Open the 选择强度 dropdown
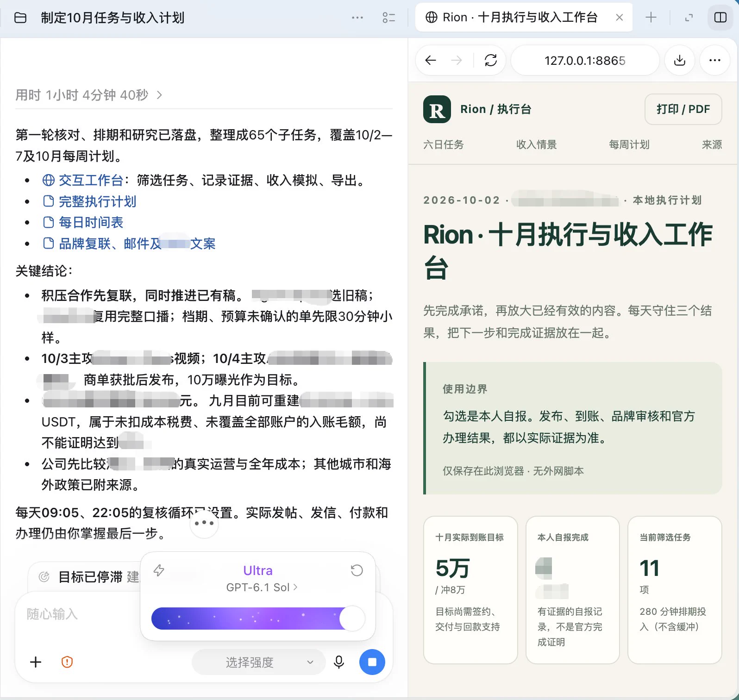This screenshot has width=739, height=700. pyautogui.click(x=258, y=662)
